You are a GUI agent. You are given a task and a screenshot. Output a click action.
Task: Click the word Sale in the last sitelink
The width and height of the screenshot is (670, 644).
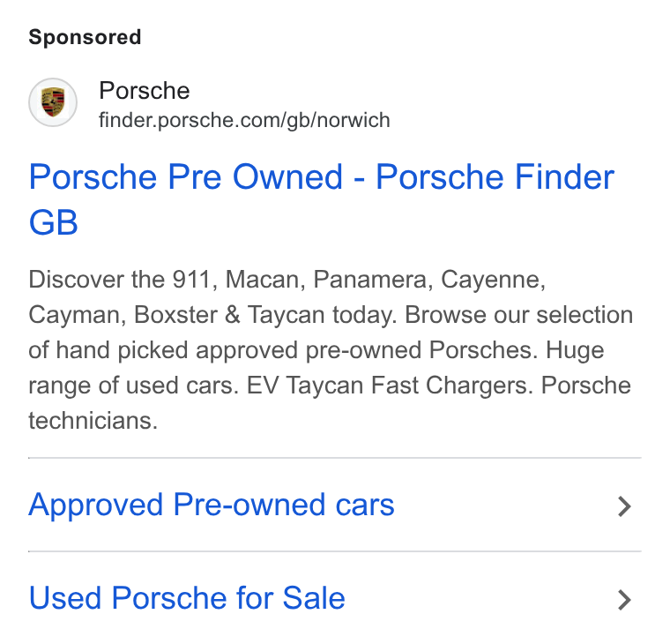314,598
